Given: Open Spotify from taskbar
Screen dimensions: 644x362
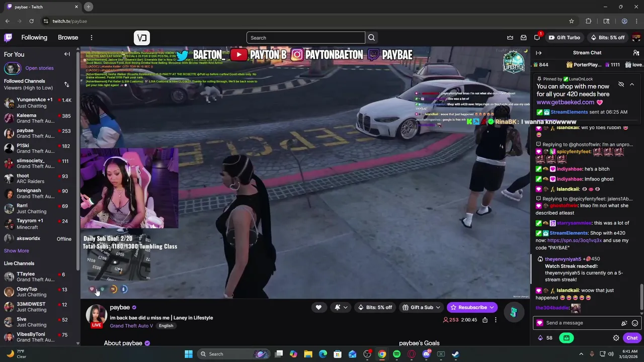Looking at the screenshot, I should pyautogui.click(x=396, y=354).
